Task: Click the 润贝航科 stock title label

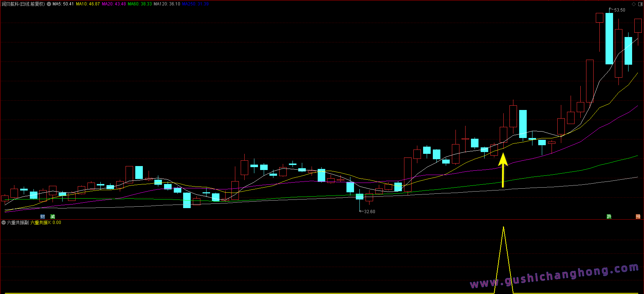Action: coord(23,4)
